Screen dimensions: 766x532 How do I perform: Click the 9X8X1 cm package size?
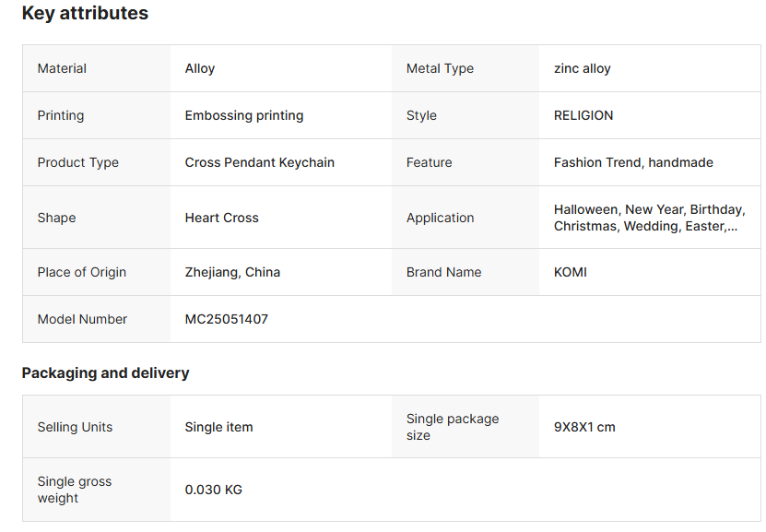pos(584,427)
